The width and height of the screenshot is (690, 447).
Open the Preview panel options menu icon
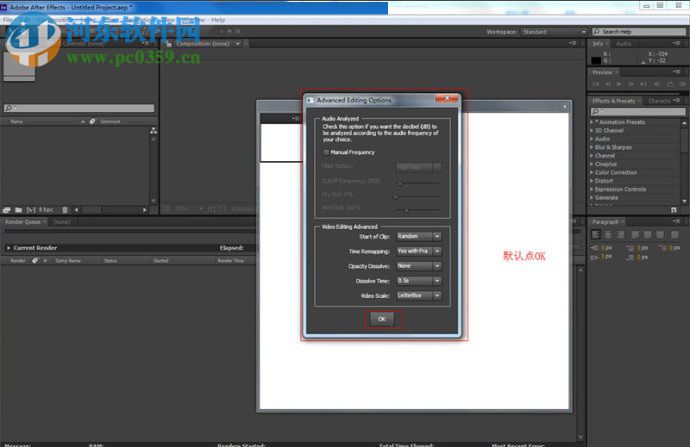676,71
